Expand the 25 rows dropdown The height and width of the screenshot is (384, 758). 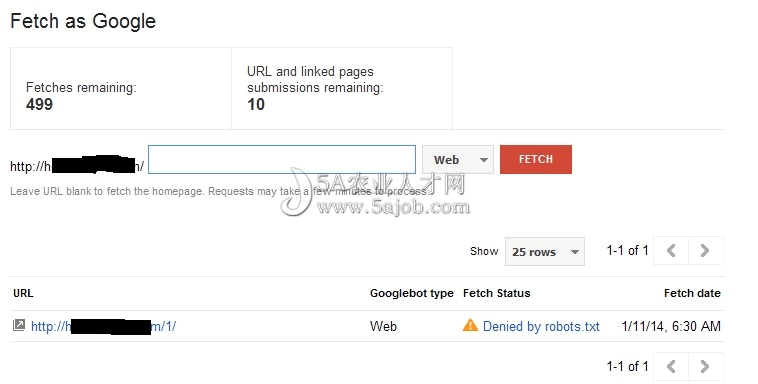545,251
